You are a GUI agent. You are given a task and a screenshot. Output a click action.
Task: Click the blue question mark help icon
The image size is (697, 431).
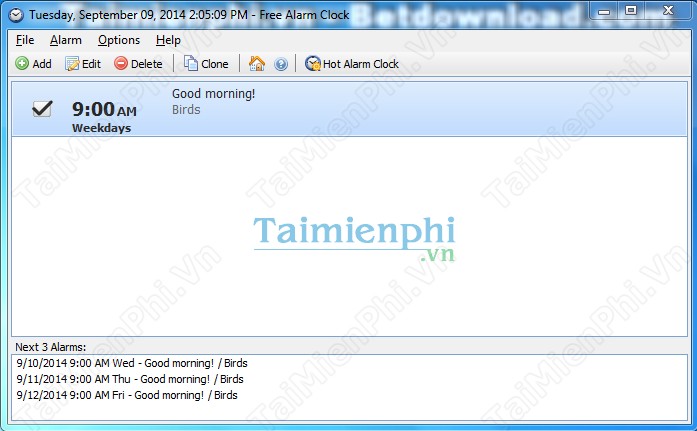point(281,64)
